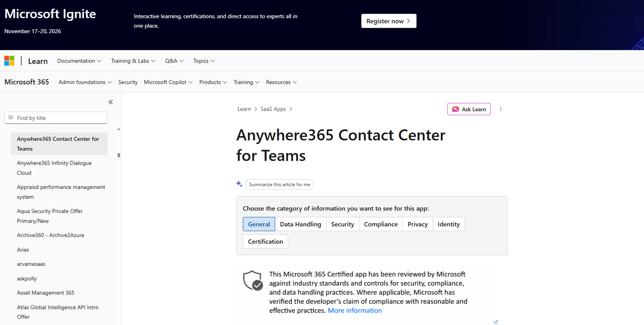
Task: Open the Security link in Microsoft 365 bar
Action: click(x=128, y=82)
